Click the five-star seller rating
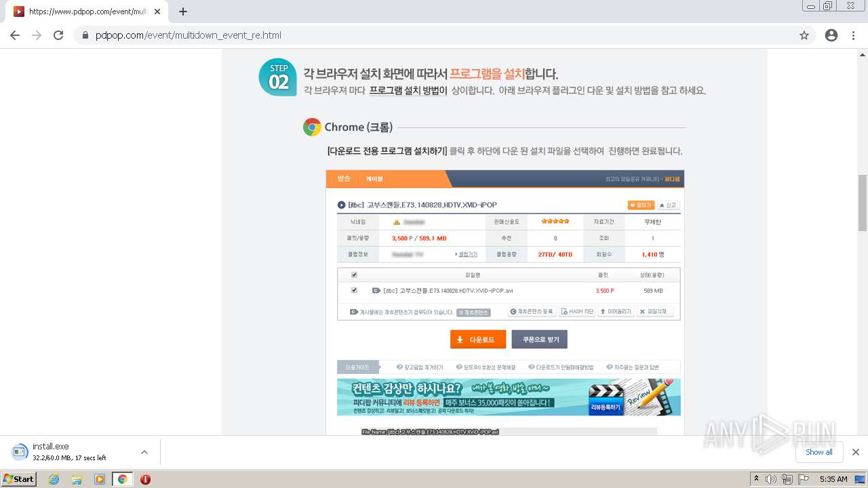 point(555,222)
